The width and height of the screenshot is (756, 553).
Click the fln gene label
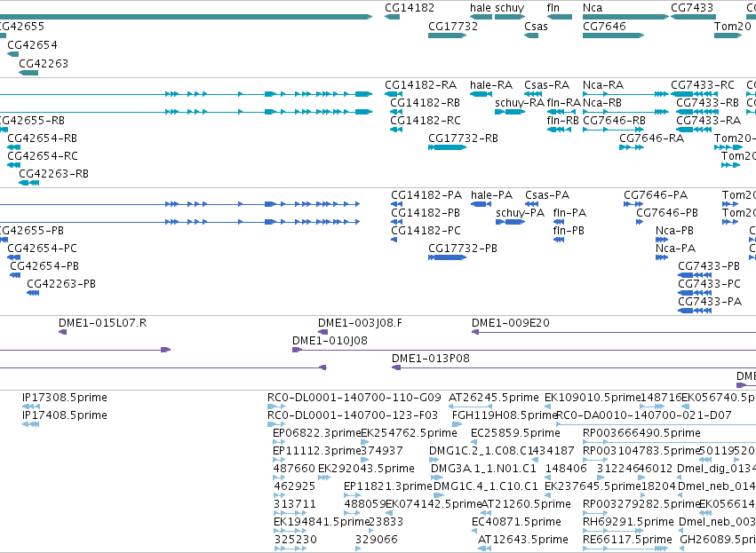coord(553,8)
